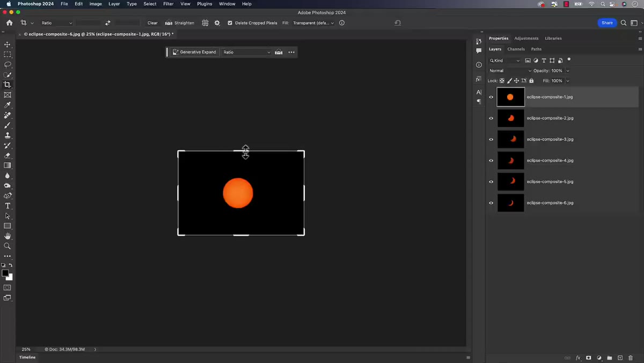Hide the eclipse-composite-6.jpg layer
This screenshot has width=644, height=363.
pos(491,203)
